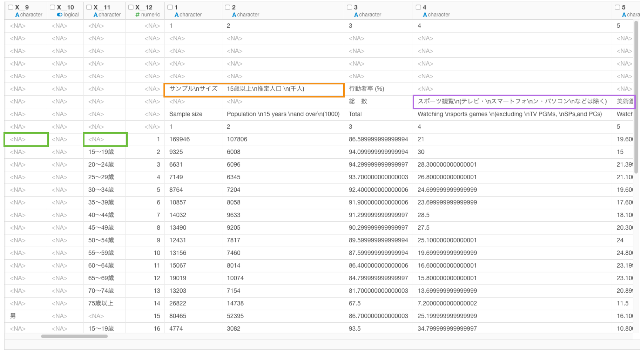Select the 19019 cell
Screen dimensions: 644x354
[x=193, y=278]
